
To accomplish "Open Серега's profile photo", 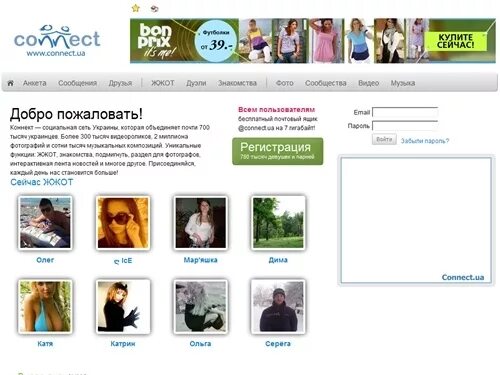I will pyautogui.click(x=278, y=306).
